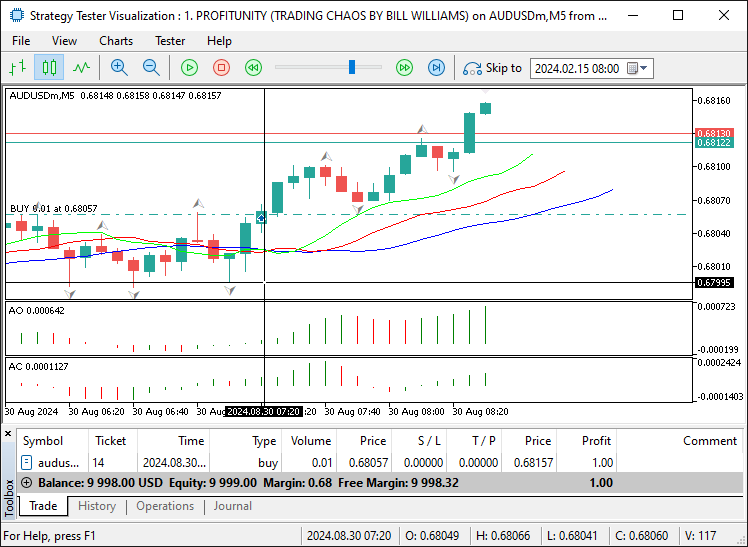
Task: Toggle the candlestick chart mode
Action: coord(49,68)
